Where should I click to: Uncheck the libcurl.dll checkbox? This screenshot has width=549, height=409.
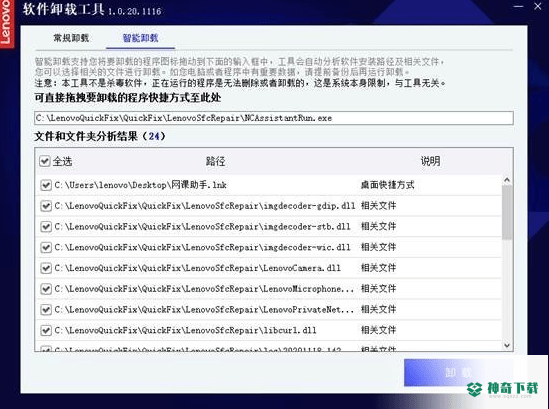[46, 330]
